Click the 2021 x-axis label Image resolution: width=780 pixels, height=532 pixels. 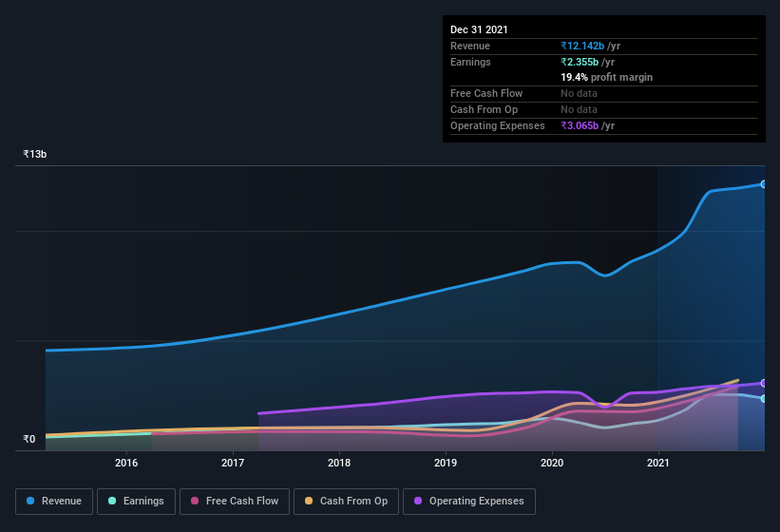point(658,464)
